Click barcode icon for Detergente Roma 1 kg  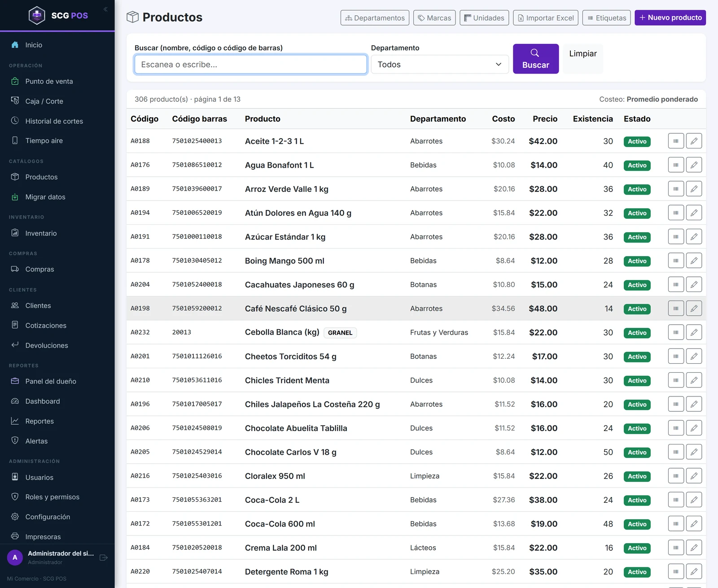click(x=676, y=571)
